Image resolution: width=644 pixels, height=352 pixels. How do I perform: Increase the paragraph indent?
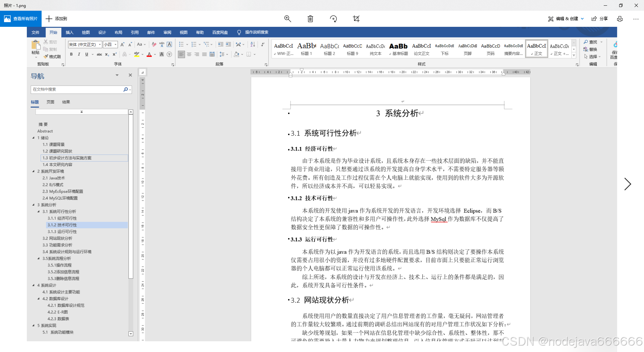tap(228, 45)
